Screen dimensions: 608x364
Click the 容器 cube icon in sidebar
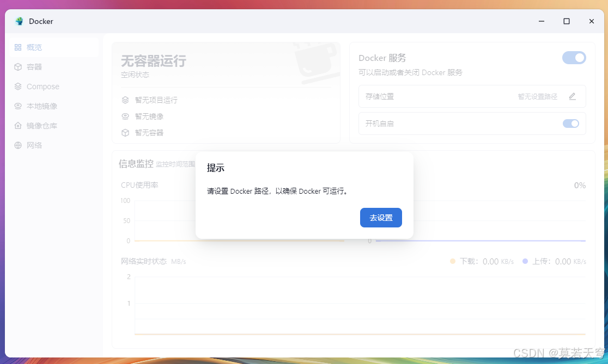coord(18,67)
